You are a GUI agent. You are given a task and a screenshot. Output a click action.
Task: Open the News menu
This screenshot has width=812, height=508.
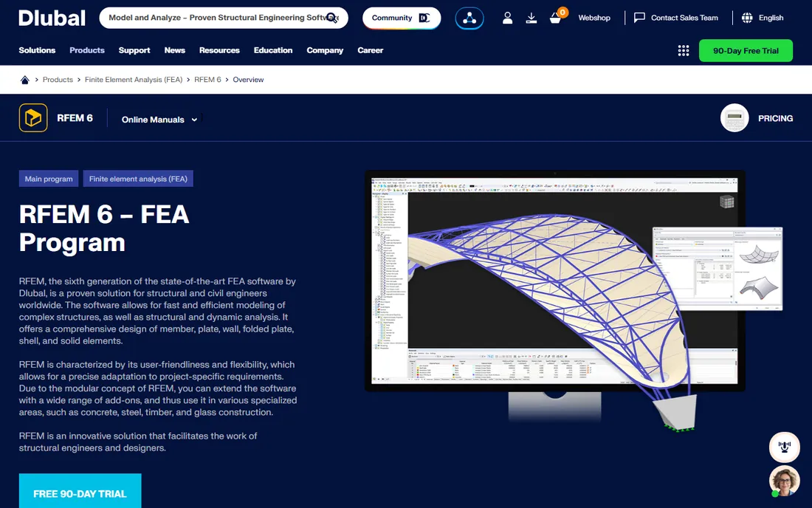tap(174, 50)
